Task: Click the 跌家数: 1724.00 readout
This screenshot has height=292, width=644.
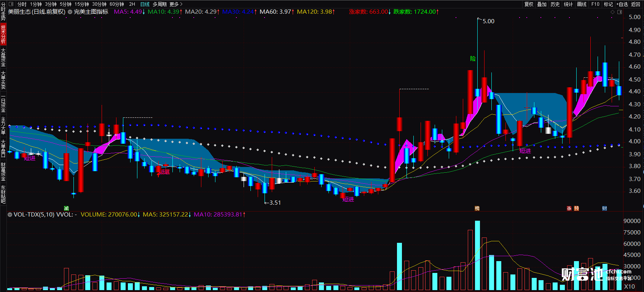Action: (416, 12)
